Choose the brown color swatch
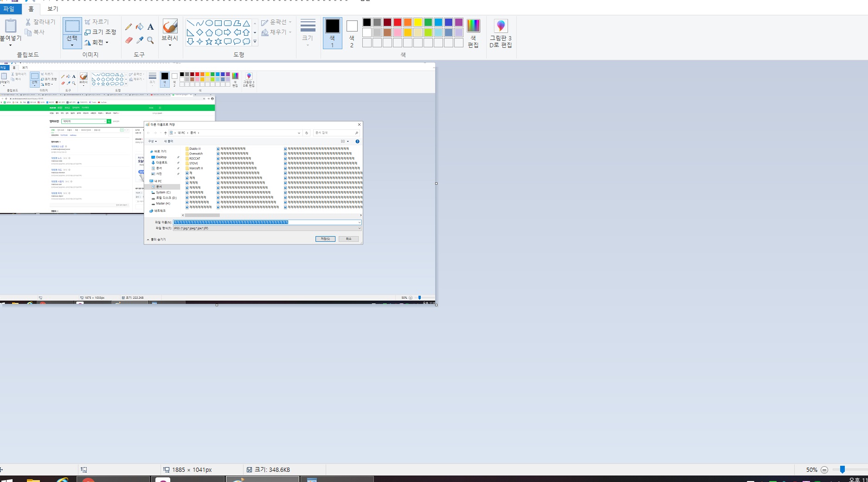 pos(387,32)
